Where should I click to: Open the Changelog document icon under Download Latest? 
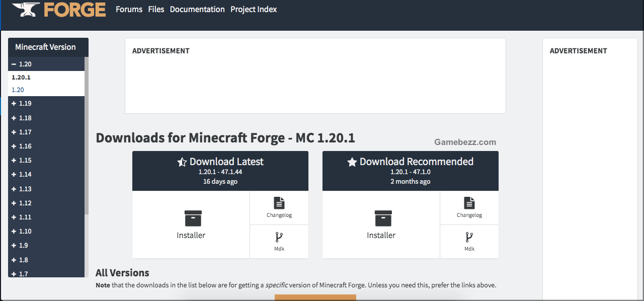(x=279, y=203)
